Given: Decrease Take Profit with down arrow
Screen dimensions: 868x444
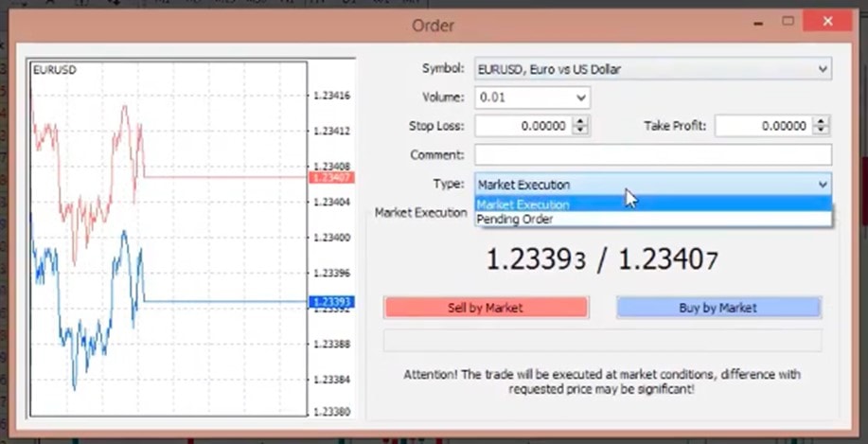Looking at the screenshot, I should click(821, 131).
